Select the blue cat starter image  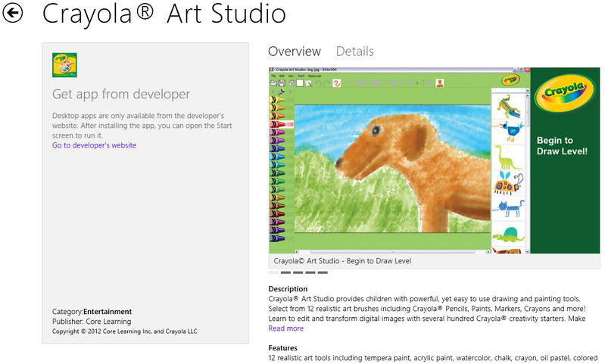[x=507, y=207]
